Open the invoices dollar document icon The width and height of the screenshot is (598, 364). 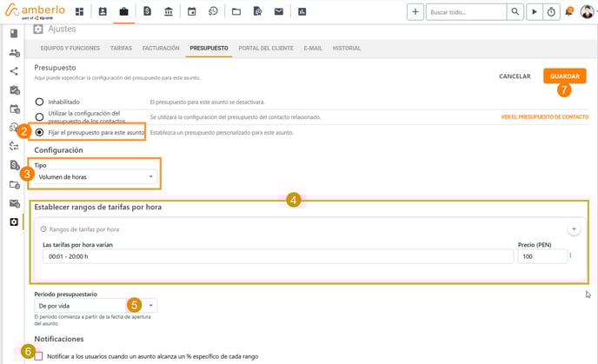coord(147,11)
